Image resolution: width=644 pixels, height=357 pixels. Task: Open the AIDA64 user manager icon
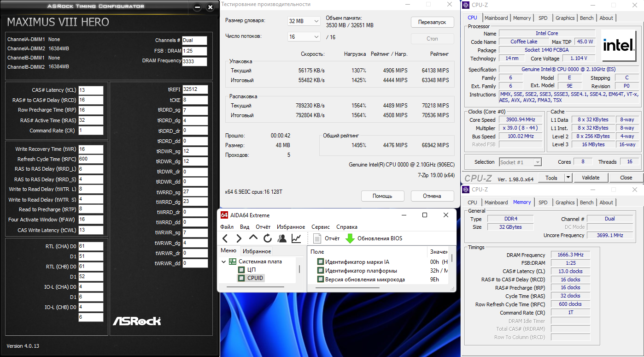point(281,238)
